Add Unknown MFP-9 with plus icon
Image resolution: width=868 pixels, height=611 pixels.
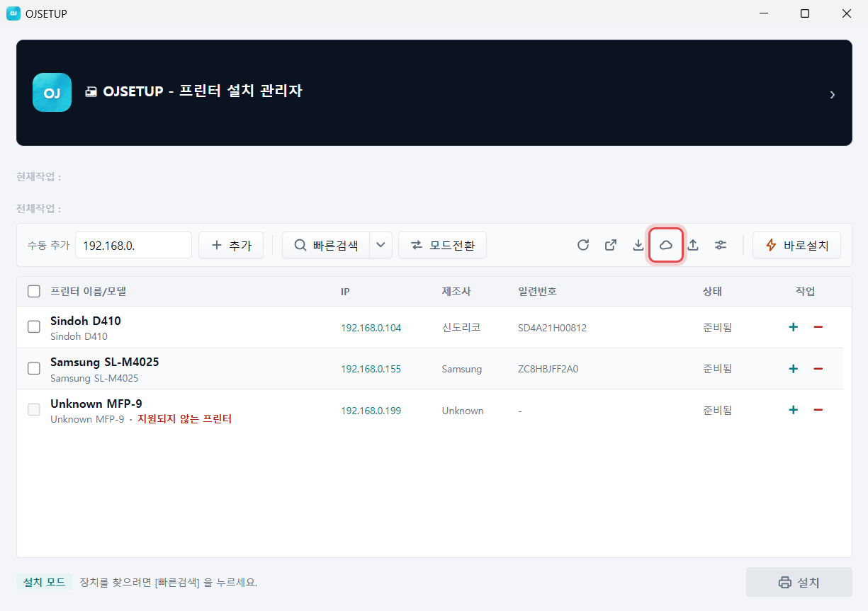pos(794,410)
